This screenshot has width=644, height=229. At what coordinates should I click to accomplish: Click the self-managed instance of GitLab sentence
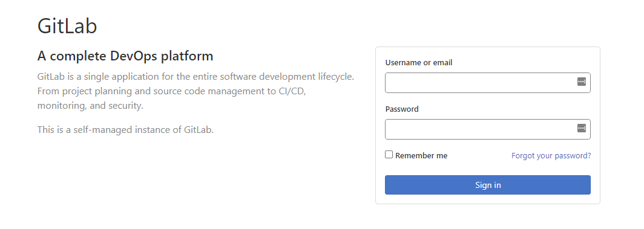coord(126,130)
